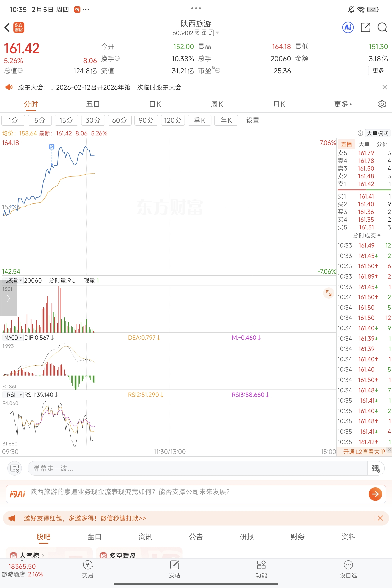Open the MACD indicator dropdown

click(13, 338)
